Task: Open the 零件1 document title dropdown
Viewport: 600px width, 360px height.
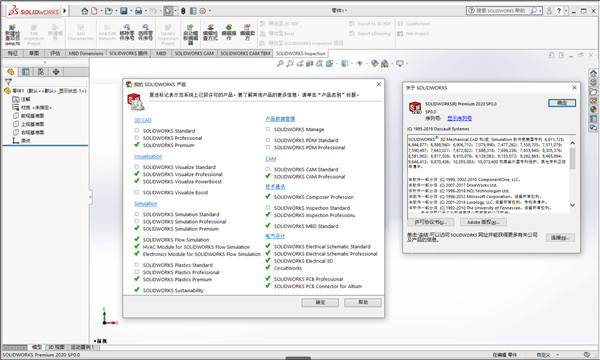Action: pos(339,11)
